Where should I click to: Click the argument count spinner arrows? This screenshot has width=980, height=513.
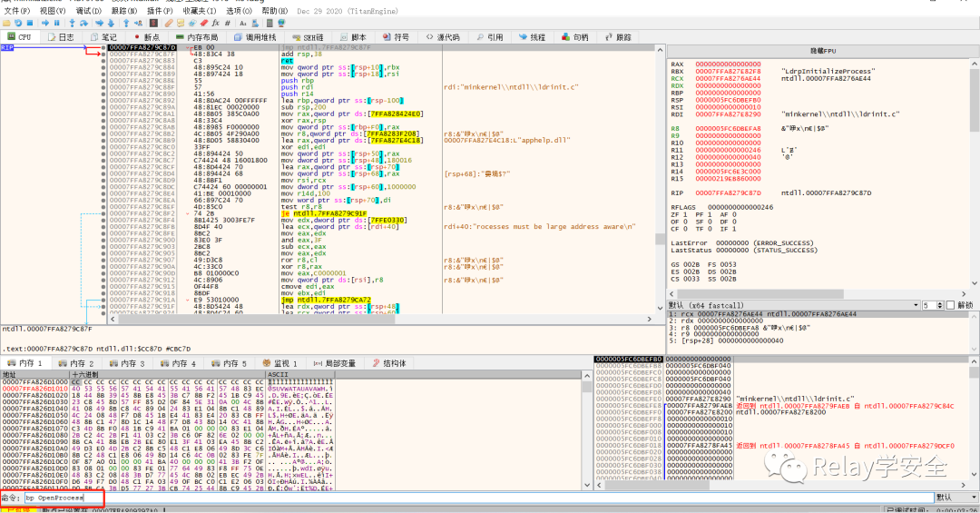pos(940,305)
